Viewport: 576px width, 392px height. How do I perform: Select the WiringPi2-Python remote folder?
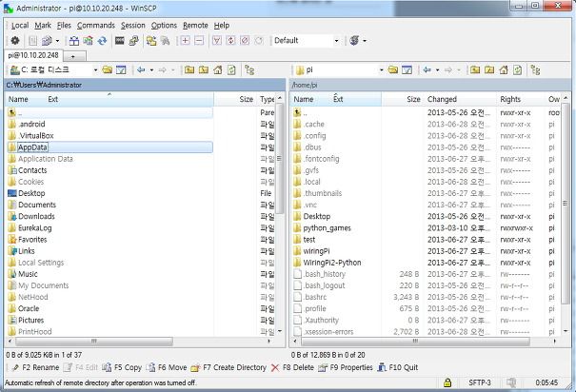[332, 263]
